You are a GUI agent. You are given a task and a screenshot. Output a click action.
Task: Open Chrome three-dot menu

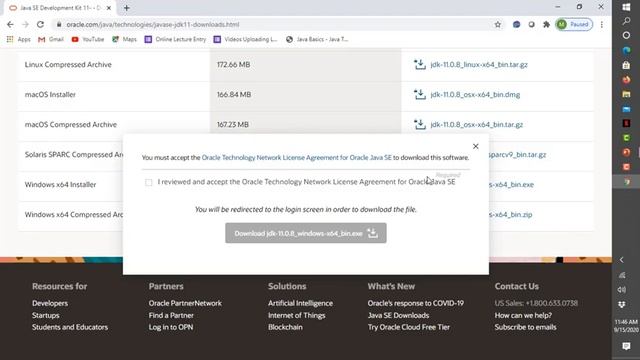pyautogui.click(x=602, y=24)
